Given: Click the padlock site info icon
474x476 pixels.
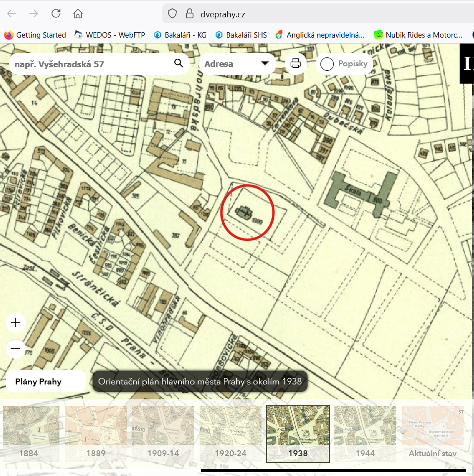Looking at the screenshot, I should coord(189,14).
